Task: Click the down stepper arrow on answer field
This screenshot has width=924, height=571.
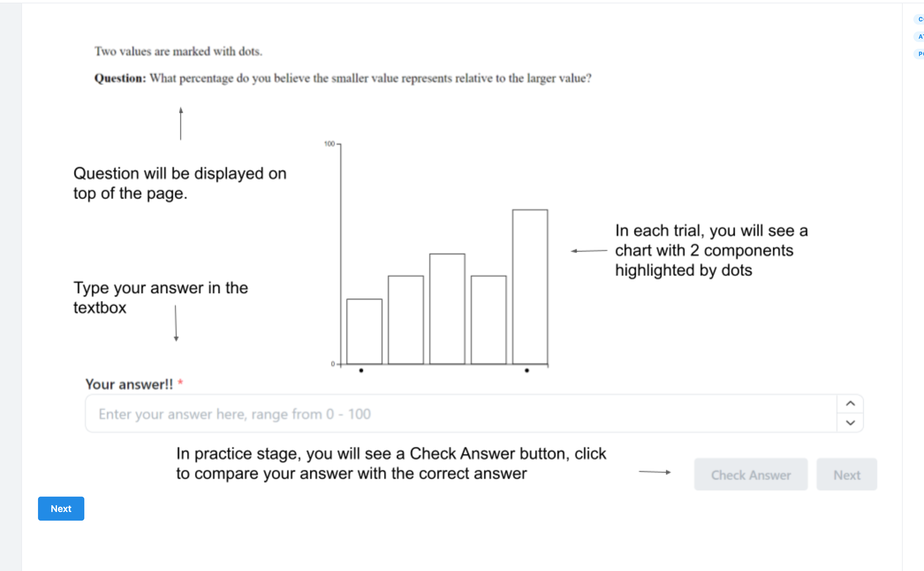Action: 851,423
